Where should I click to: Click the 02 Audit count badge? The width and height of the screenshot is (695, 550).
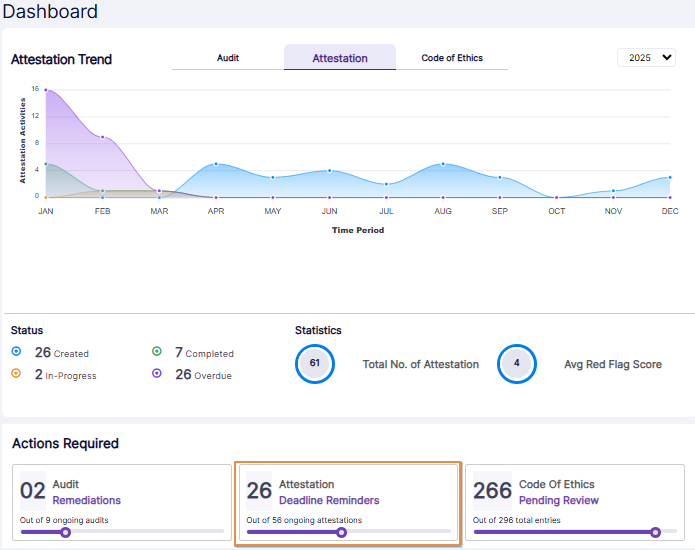click(33, 491)
